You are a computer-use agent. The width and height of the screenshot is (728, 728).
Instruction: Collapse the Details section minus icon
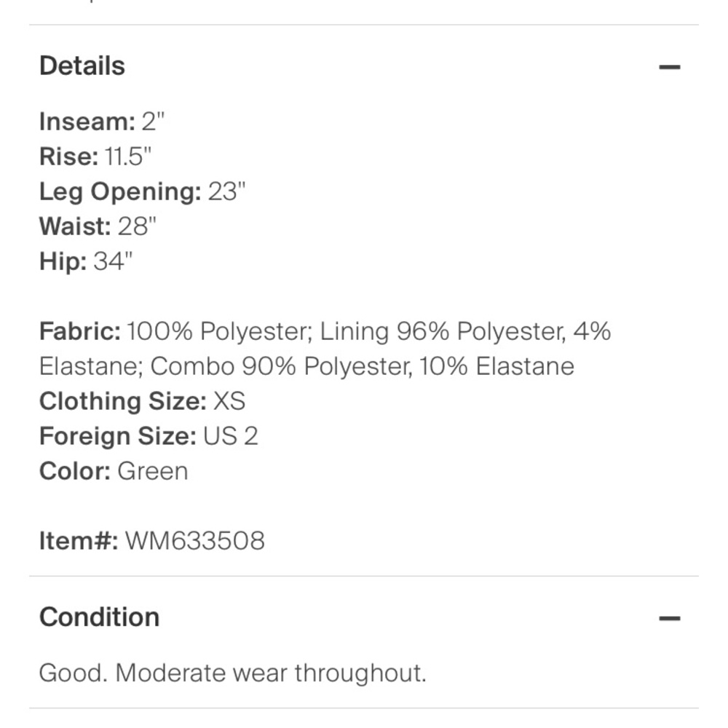[669, 67]
